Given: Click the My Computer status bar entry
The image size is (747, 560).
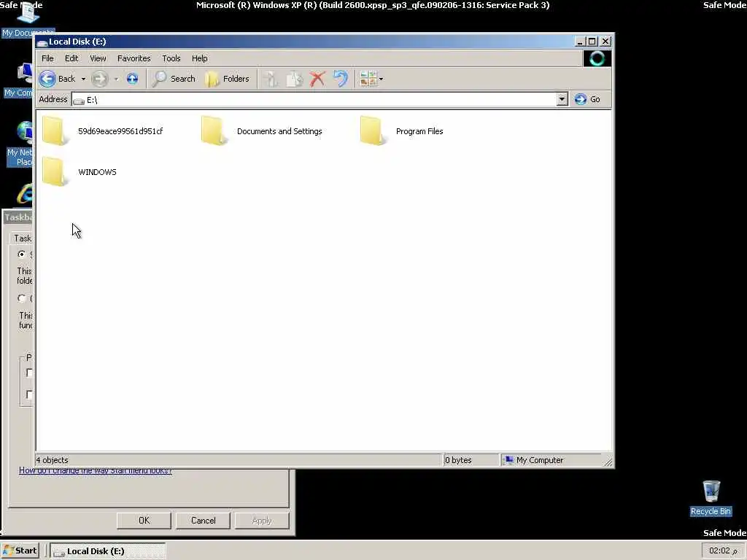Looking at the screenshot, I should [x=535, y=460].
